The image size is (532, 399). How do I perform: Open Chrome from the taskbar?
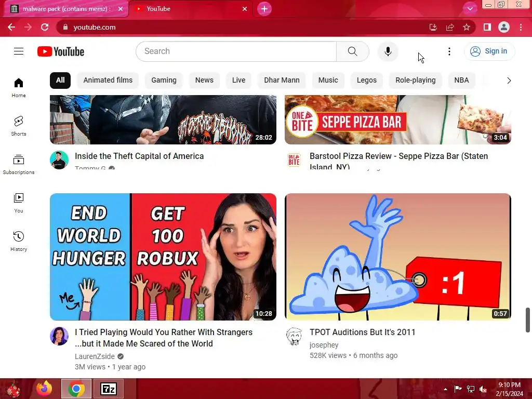point(76,389)
